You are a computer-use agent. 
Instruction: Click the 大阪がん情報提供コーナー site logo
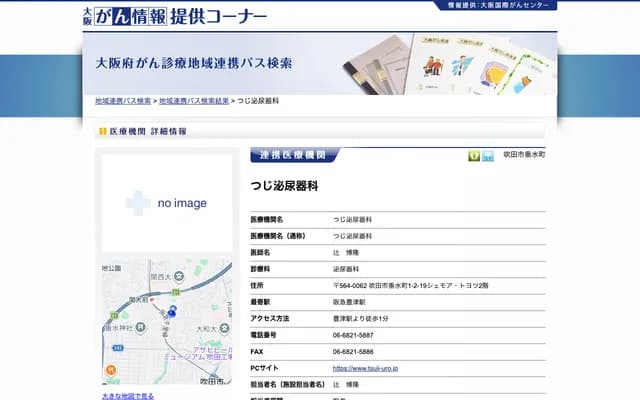pos(176,16)
